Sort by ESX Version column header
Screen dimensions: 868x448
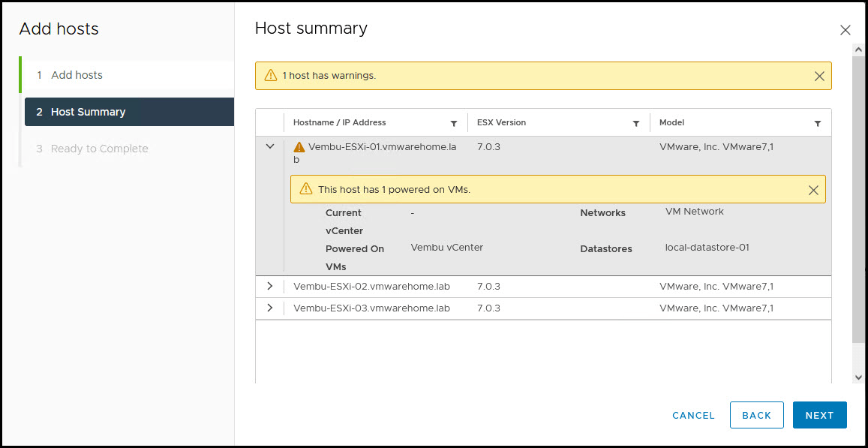[502, 122]
